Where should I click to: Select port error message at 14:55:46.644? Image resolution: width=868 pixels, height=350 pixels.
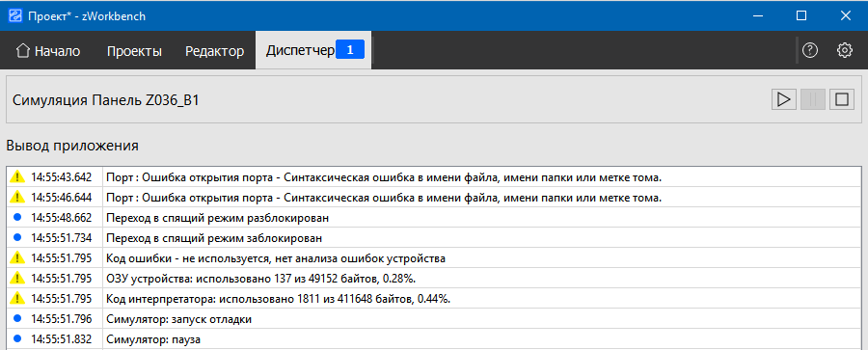tap(384, 198)
